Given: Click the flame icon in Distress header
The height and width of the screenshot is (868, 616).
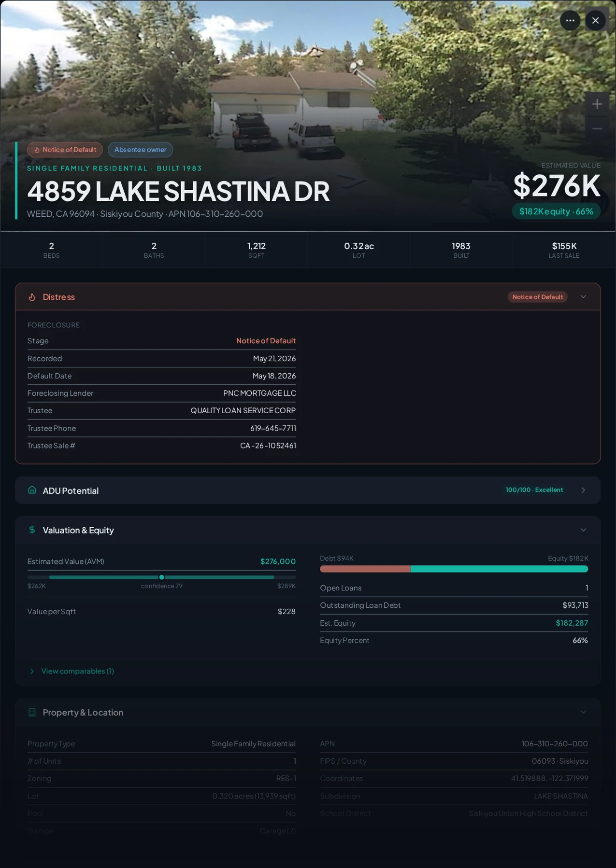Looking at the screenshot, I should [x=32, y=297].
